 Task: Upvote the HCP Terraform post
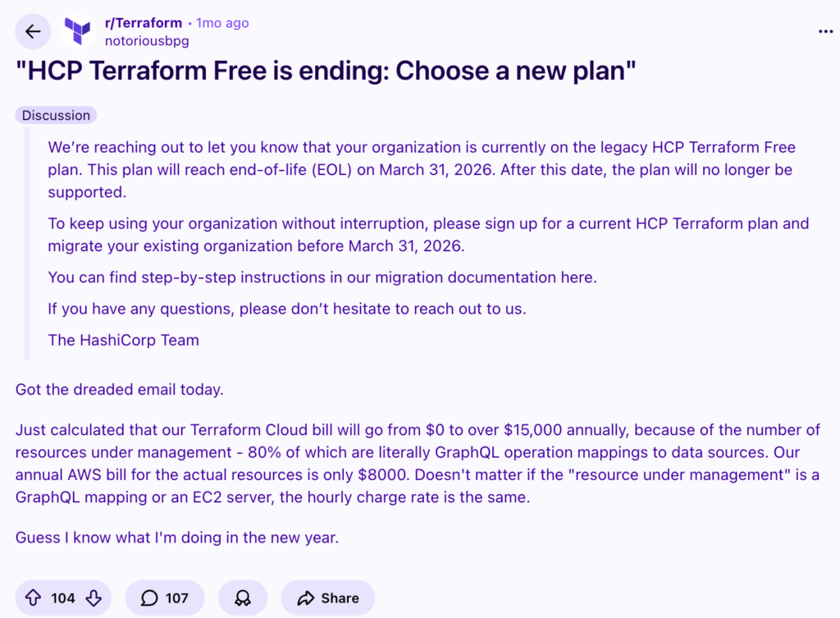[33, 598]
